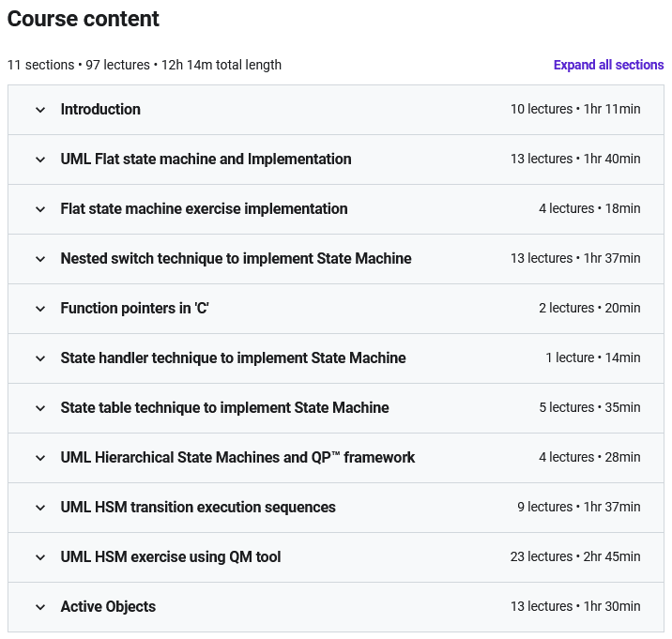Screen dimensions: 672x639
Task: Select the Introduction section title
Action: [x=100, y=109]
